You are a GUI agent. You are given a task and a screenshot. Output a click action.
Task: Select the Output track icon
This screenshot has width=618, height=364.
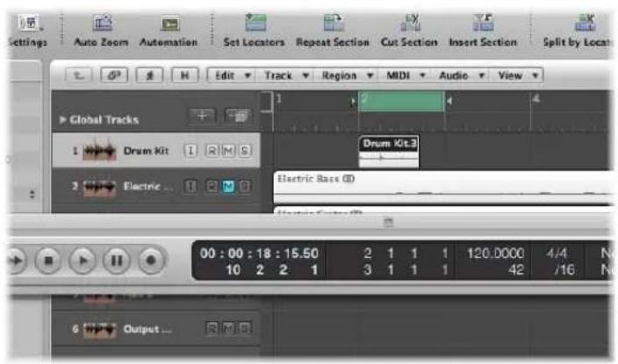coord(100,329)
